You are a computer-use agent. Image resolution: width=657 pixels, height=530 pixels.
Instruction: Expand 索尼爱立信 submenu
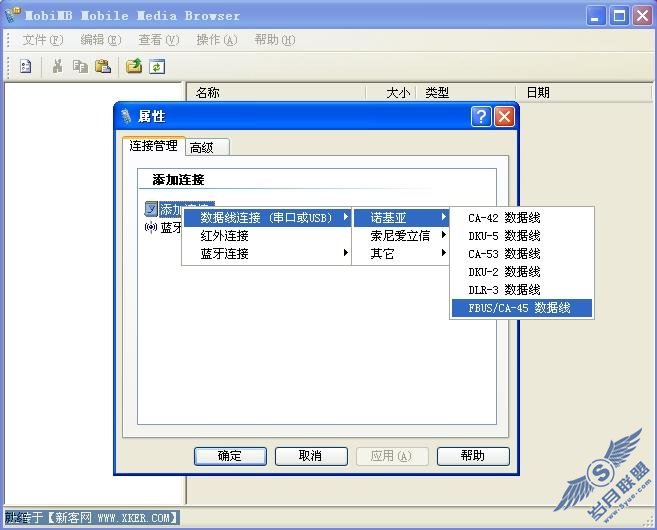[400, 236]
